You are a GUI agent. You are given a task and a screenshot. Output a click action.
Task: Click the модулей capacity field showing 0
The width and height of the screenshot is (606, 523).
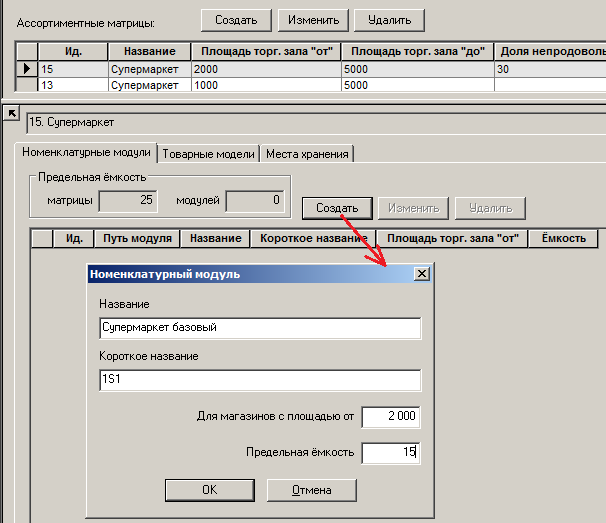click(255, 201)
